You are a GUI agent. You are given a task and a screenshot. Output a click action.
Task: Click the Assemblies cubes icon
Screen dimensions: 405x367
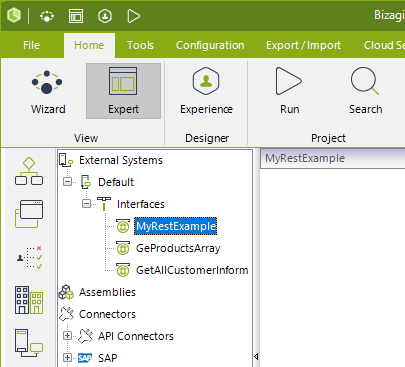point(66,292)
